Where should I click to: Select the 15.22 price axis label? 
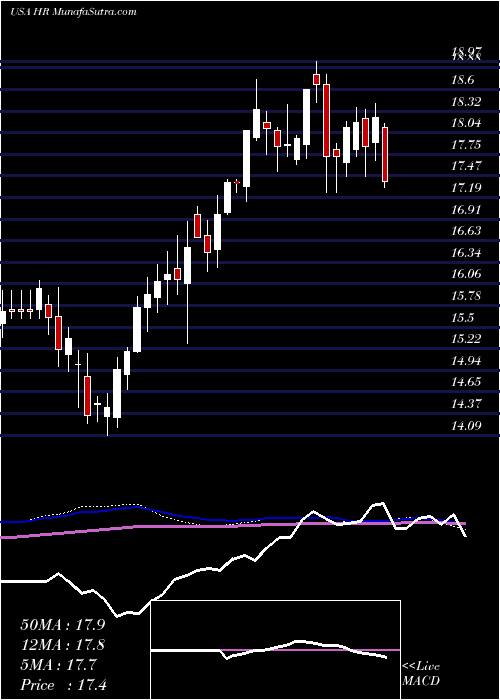click(467, 339)
